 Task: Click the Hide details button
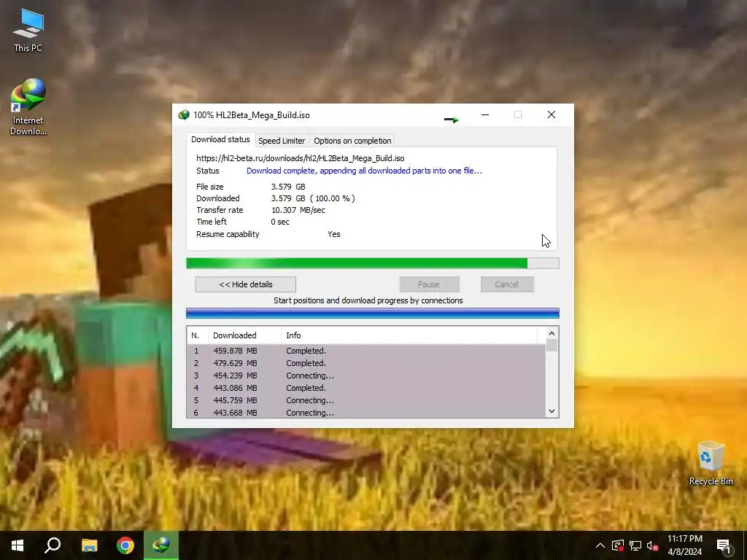246,284
